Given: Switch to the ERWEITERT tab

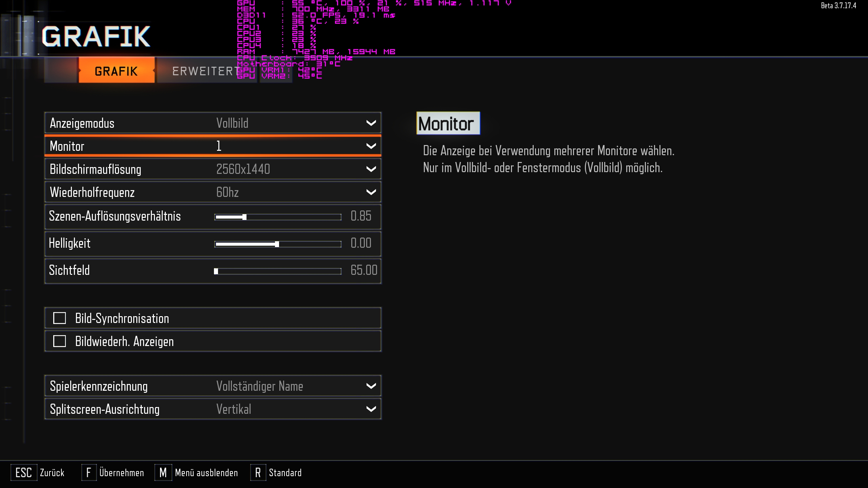Looking at the screenshot, I should pyautogui.click(x=203, y=71).
